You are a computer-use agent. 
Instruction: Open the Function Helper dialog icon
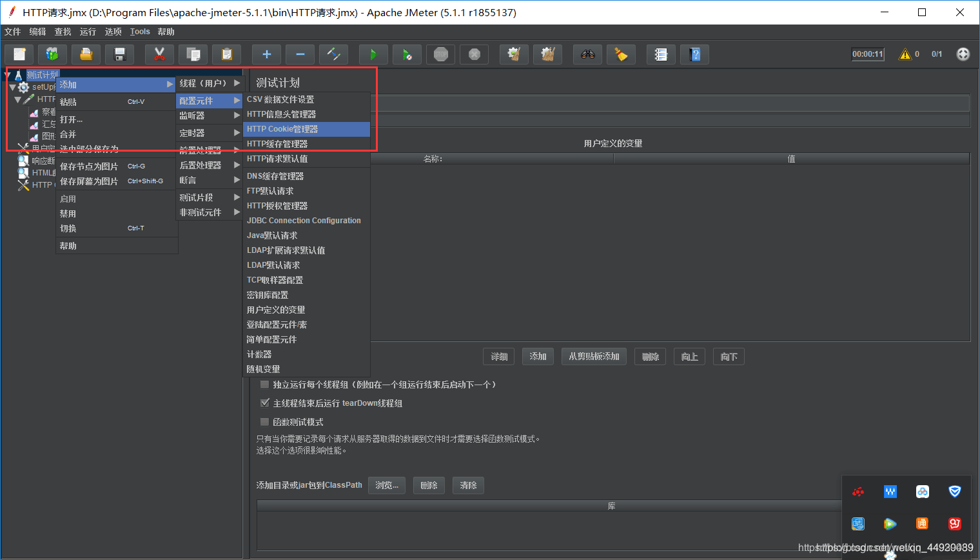661,54
